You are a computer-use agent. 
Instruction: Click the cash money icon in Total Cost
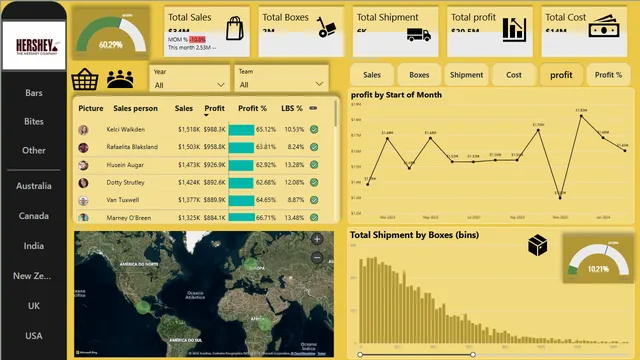604,26
